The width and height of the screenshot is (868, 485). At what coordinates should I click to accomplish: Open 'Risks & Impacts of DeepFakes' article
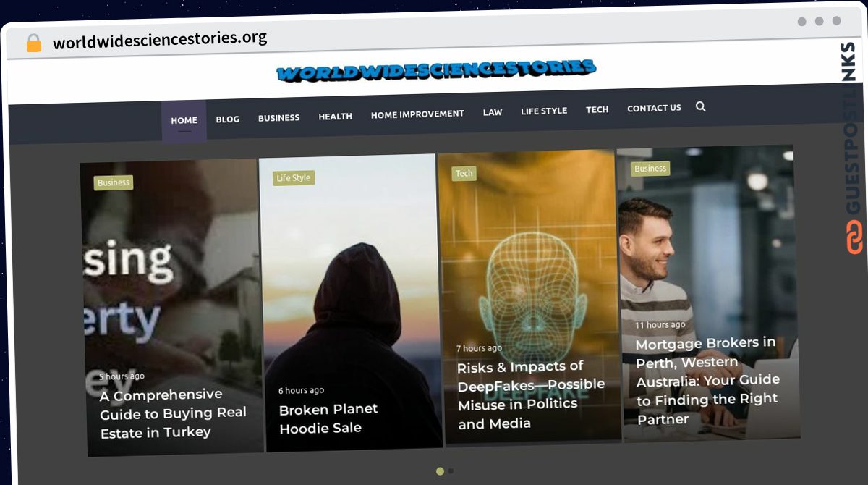[x=531, y=395]
